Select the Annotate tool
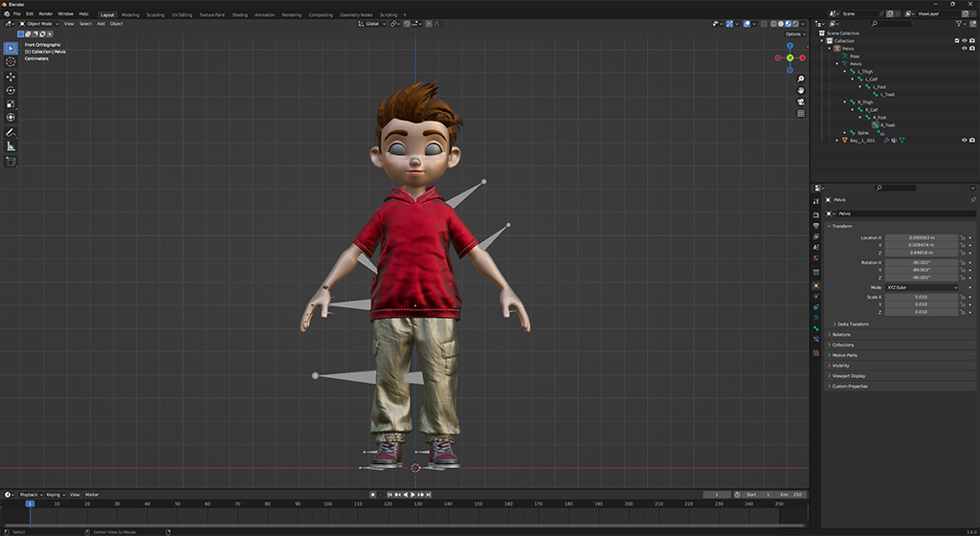This screenshot has height=536, width=980. (x=11, y=132)
